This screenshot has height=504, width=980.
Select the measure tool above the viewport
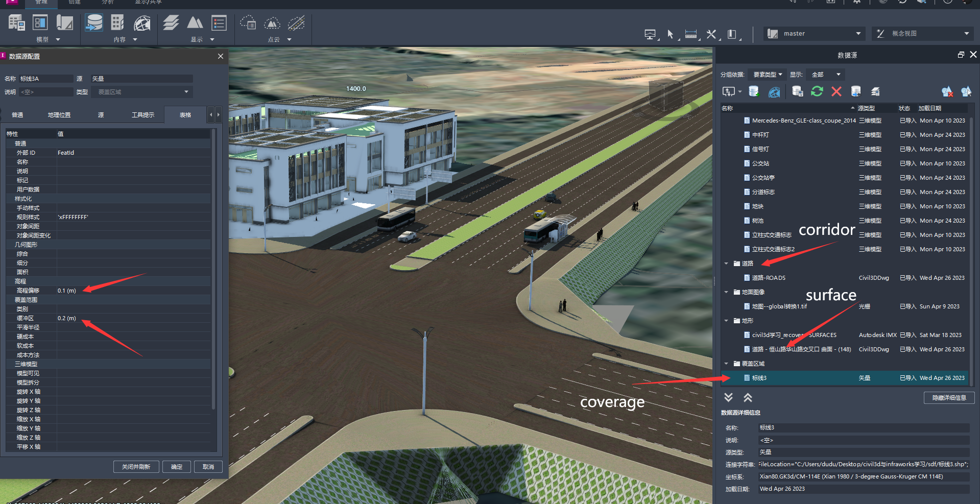tap(691, 34)
